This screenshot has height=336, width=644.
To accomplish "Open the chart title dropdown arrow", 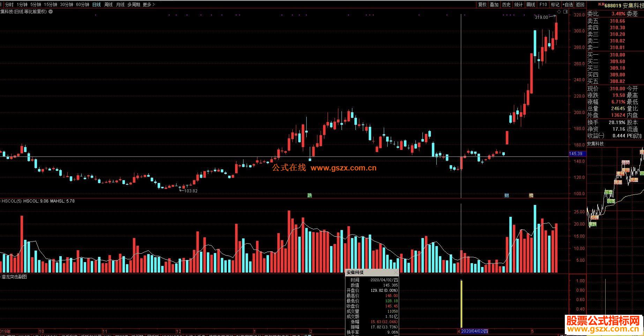I will point(51,12).
